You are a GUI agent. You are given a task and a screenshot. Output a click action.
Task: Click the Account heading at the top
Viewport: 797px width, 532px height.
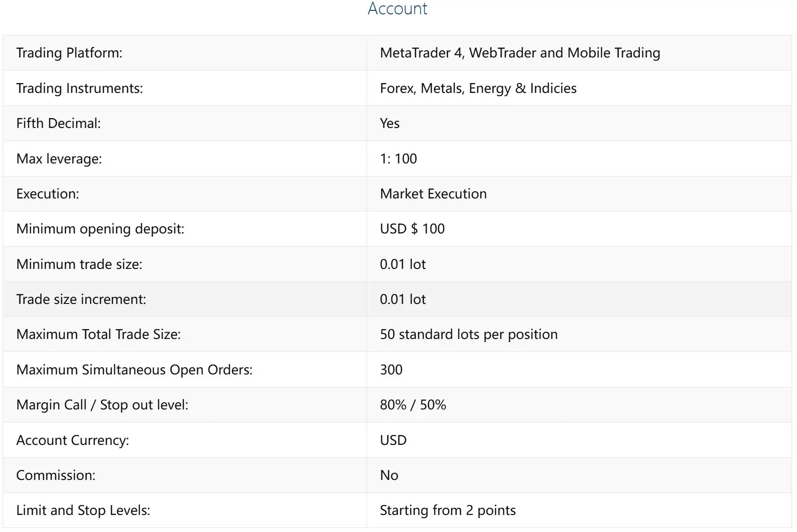[397, 9]
